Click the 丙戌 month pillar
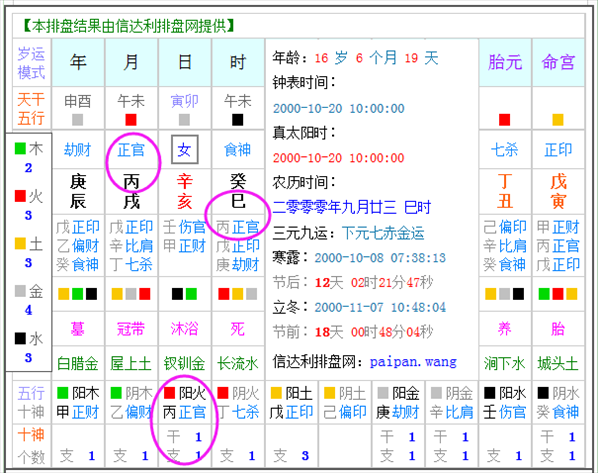 131,191
